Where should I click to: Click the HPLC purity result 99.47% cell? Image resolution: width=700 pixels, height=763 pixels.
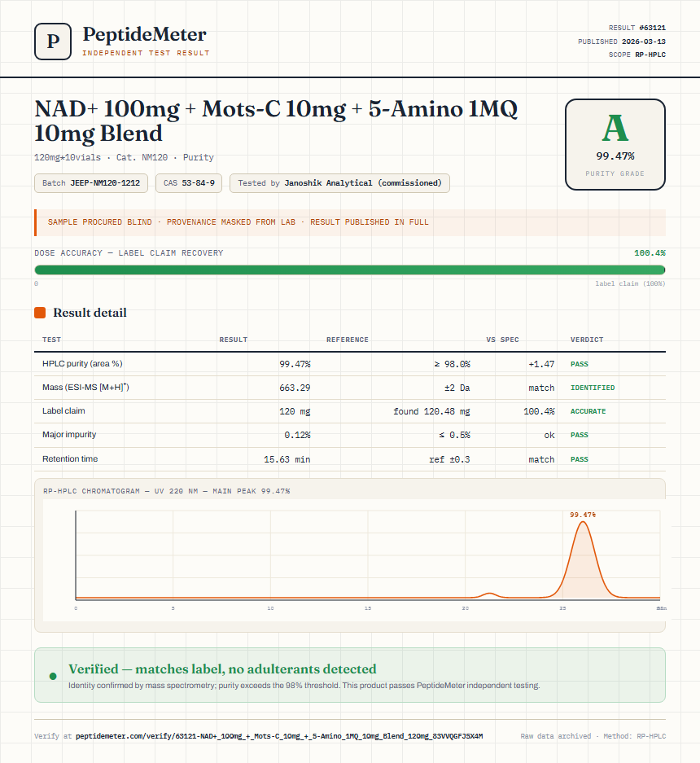pos(295,364)
